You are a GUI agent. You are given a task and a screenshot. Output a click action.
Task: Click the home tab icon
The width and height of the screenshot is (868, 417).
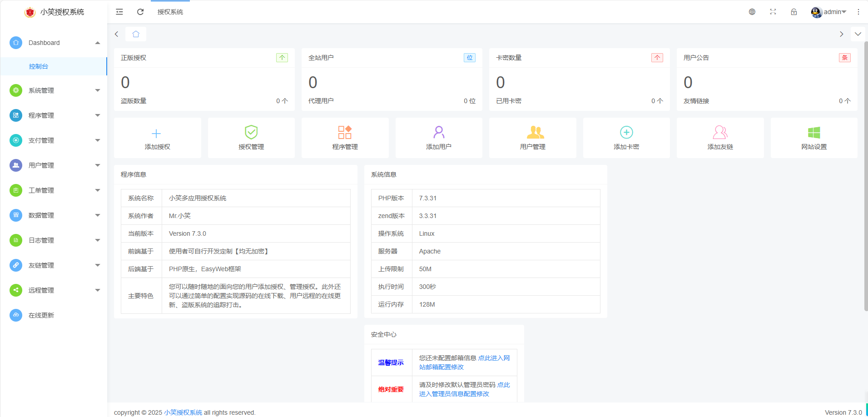(136, 34)
